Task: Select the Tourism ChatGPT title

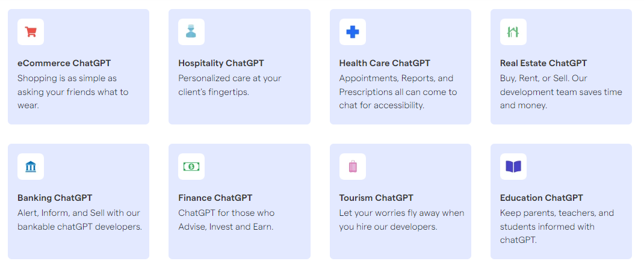Action: coord(376,198)
